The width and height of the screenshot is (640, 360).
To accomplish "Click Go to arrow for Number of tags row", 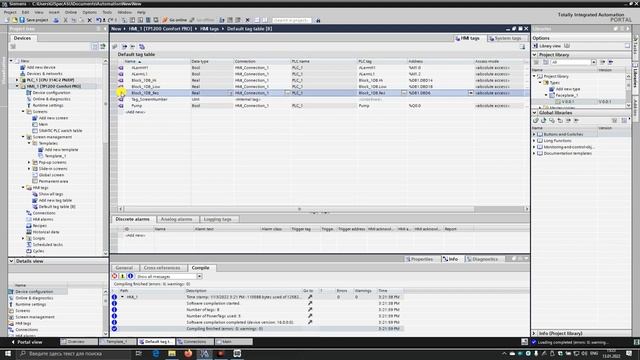I will (x=310, y=309).
